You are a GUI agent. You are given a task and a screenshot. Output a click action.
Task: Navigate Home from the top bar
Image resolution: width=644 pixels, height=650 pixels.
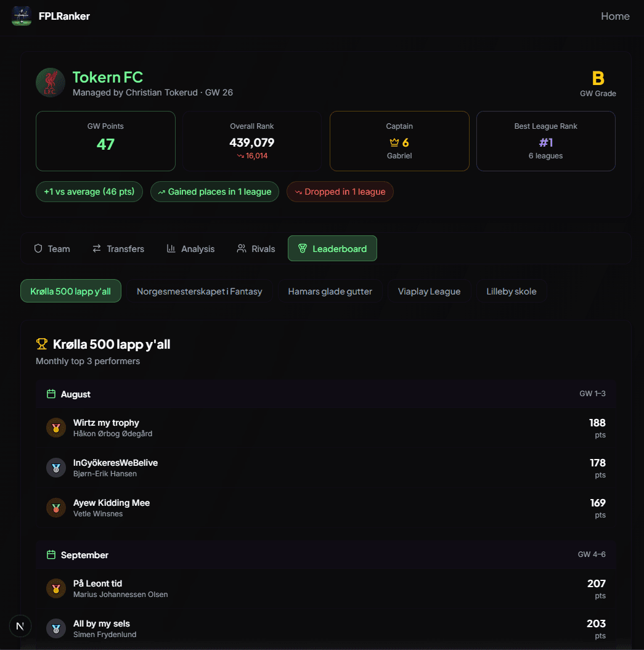click(615, 17)
